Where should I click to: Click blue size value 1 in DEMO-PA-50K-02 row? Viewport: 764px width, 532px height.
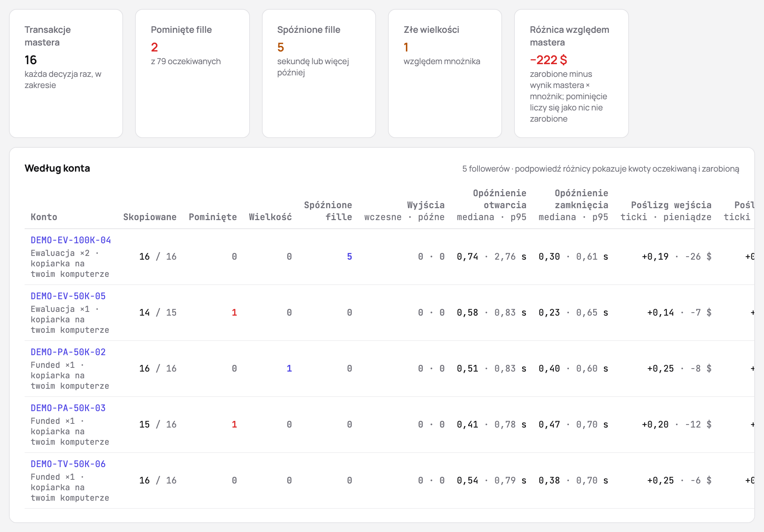289,369
